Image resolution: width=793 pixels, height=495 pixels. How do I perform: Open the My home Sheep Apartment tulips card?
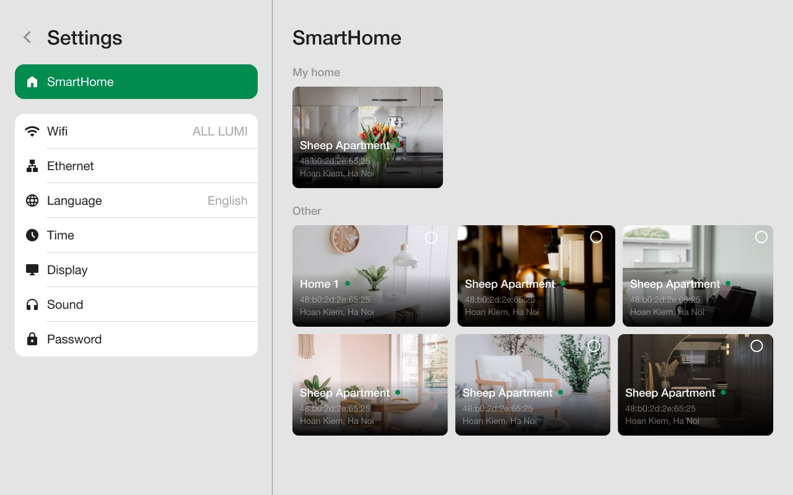(367, 137)
